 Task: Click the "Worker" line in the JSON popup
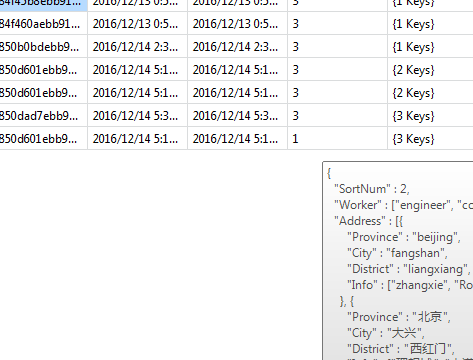(x=403, y=205)
